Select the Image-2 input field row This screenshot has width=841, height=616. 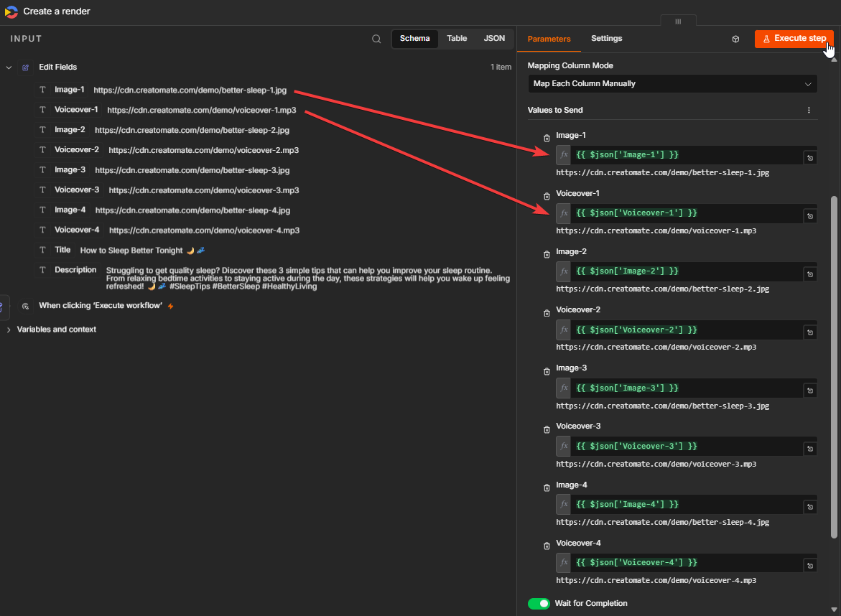[x=164, y=130]
